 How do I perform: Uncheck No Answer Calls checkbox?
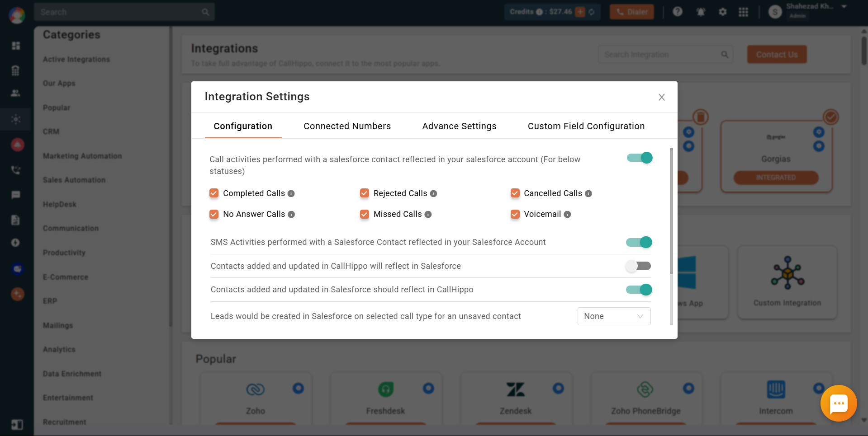(x=214, y=214)
